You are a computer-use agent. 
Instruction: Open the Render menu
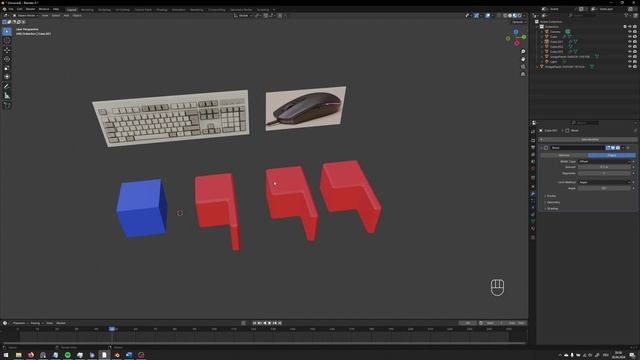(30, 9)
